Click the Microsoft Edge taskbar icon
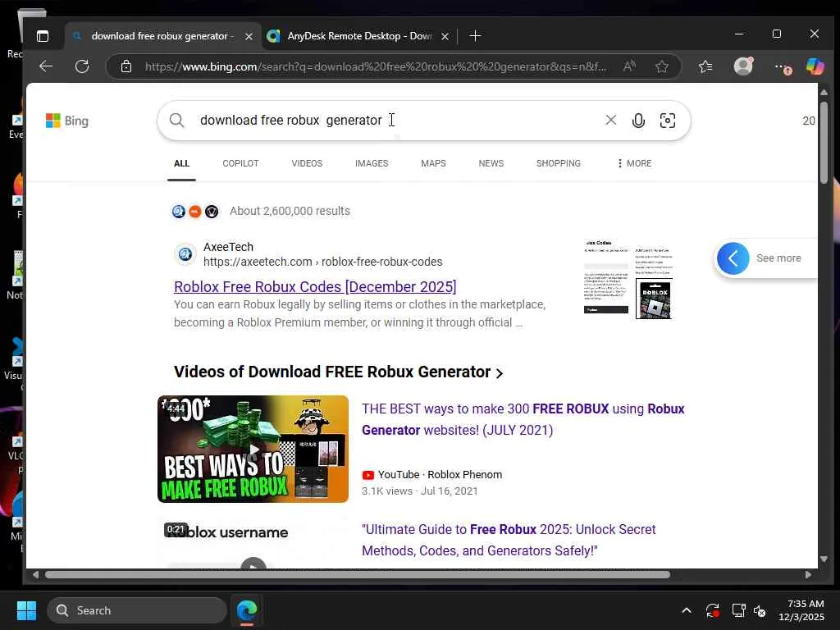Viewport: 840px width, 630px height. [x=247, y=610]
